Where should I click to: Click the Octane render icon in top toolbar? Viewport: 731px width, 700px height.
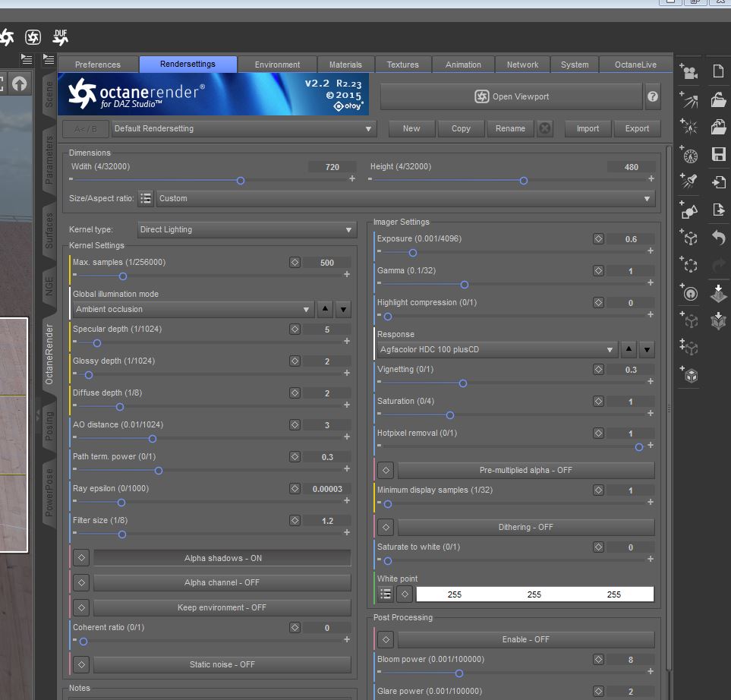[x=7, y=37]
